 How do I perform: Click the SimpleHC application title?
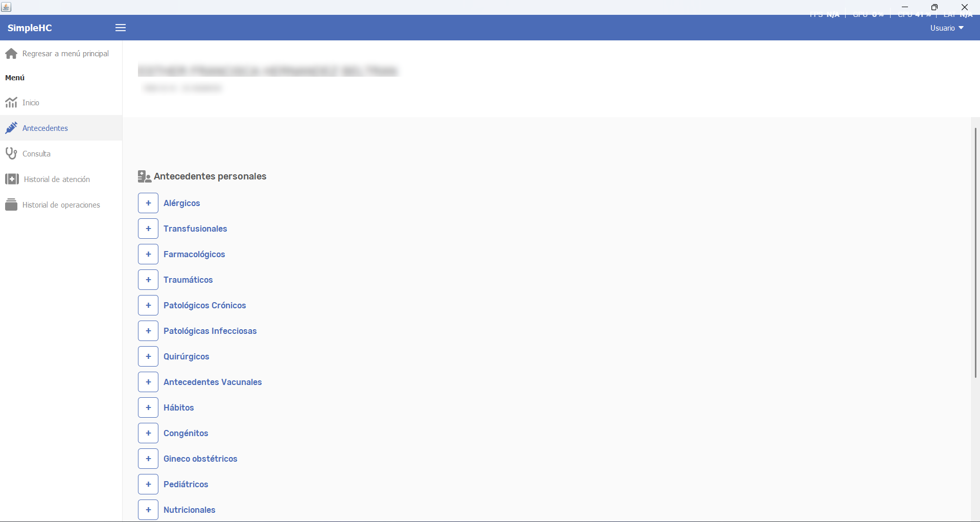point(30,28)
